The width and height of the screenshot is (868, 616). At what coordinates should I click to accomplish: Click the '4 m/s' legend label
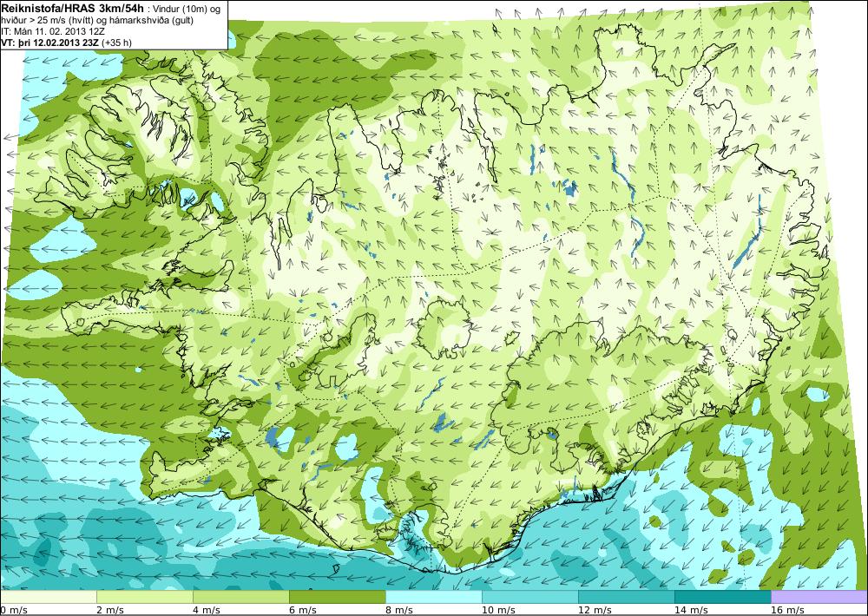point(207,610)
